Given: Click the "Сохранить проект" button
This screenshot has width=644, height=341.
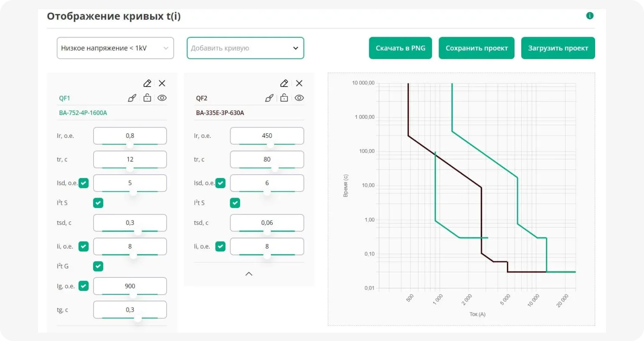Looking at the screenshot, I should point(477,48).
